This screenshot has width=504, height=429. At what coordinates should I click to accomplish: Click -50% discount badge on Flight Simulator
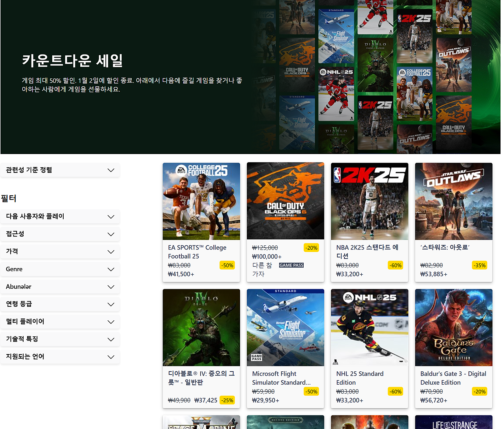[x=311, y=392]
